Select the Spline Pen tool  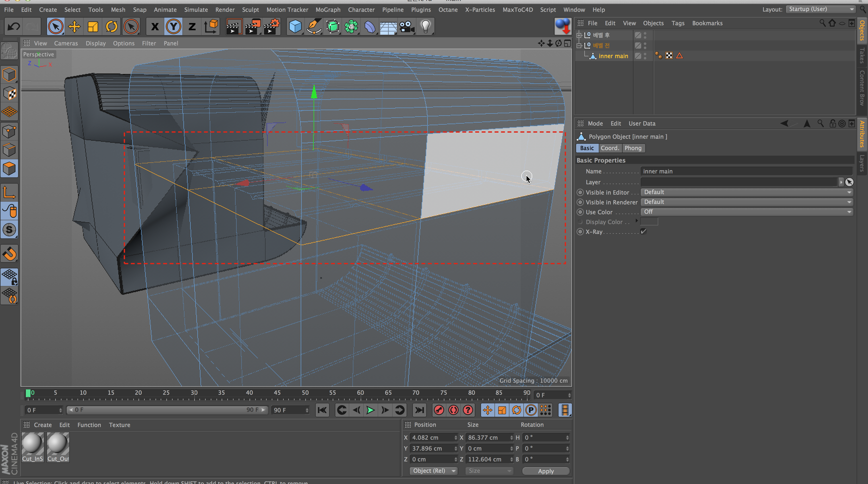point(314,26)
